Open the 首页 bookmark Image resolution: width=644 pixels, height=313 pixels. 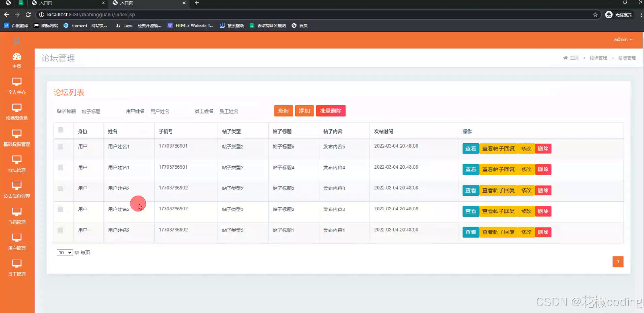(299, 26)
